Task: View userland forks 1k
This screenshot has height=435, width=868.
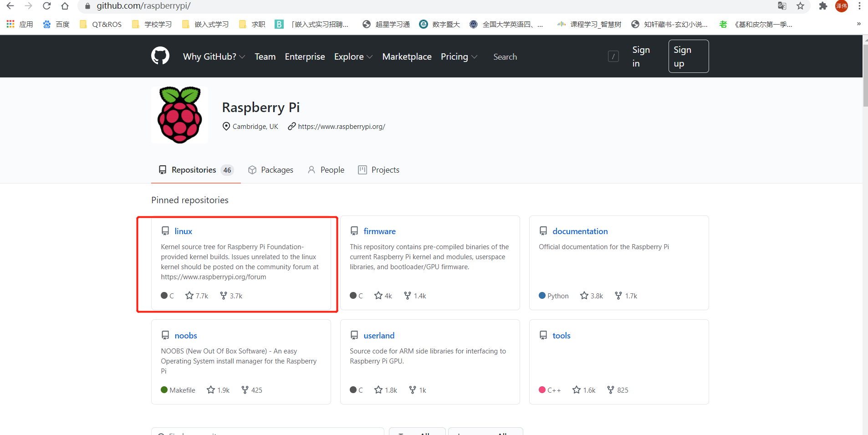Action: click(x=418, y=390)
